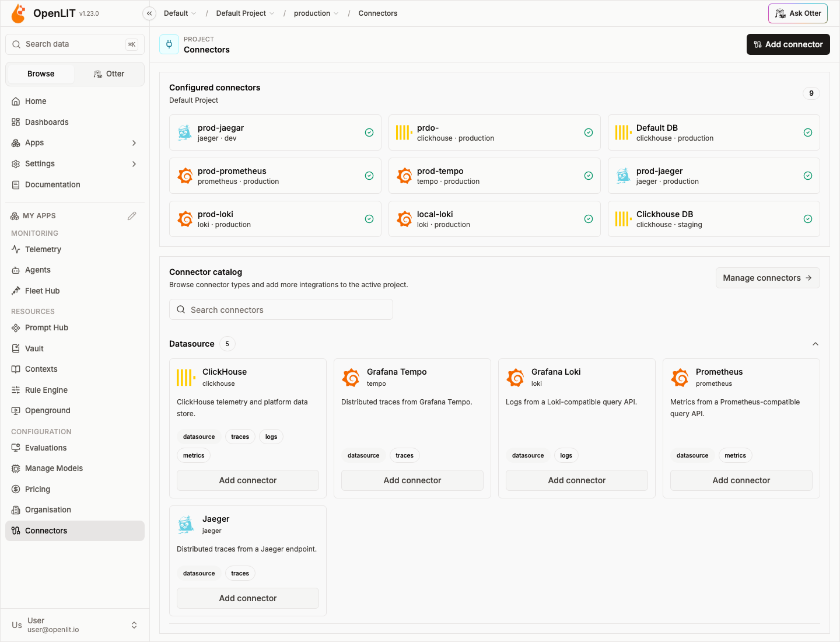Image resolution: width=840 pixels, height=642 pixels.
Task: Open Rule Engine in the sidebar
Action: pos(75,390)
